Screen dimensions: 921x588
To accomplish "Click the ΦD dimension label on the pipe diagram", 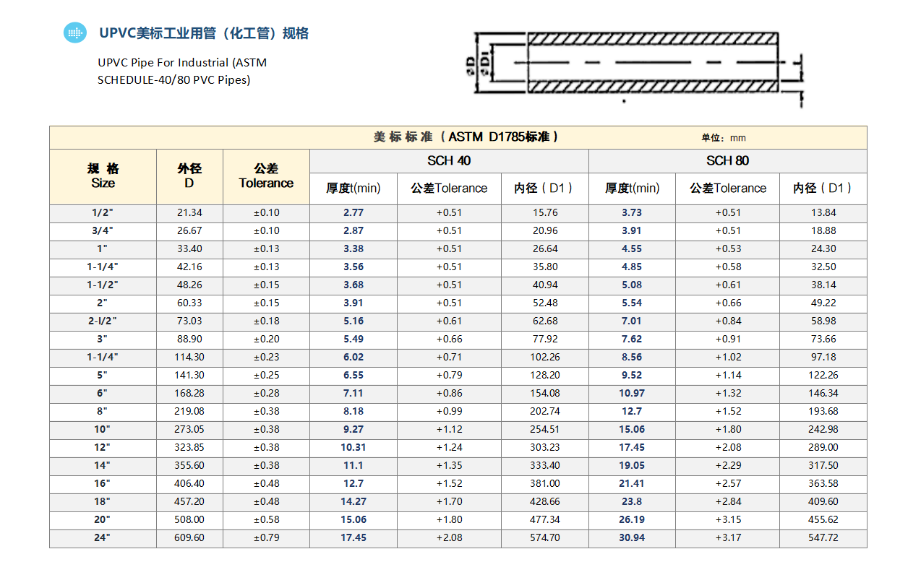I will [472, 64].
